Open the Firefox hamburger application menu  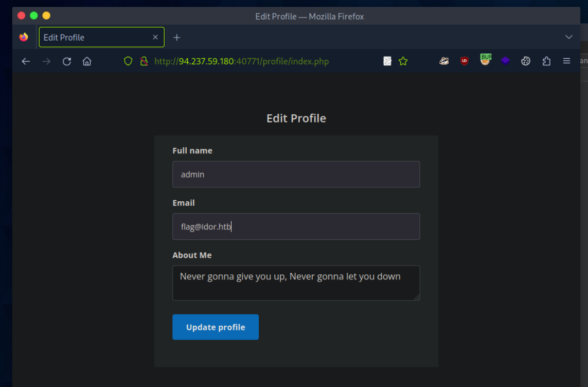click(566, 61)
